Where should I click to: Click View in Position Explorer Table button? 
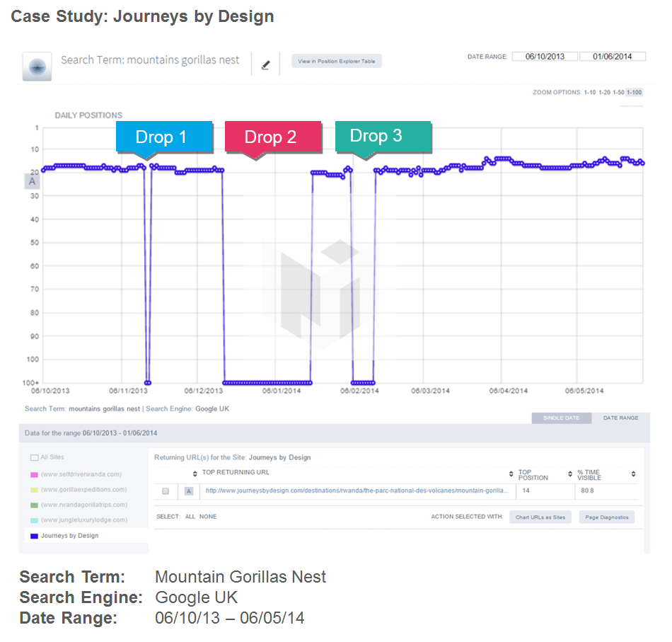(x=337, y=62)
